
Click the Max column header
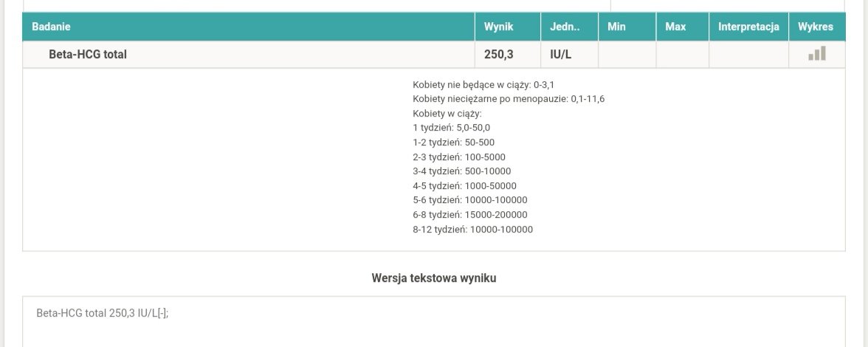pos(675,27)
